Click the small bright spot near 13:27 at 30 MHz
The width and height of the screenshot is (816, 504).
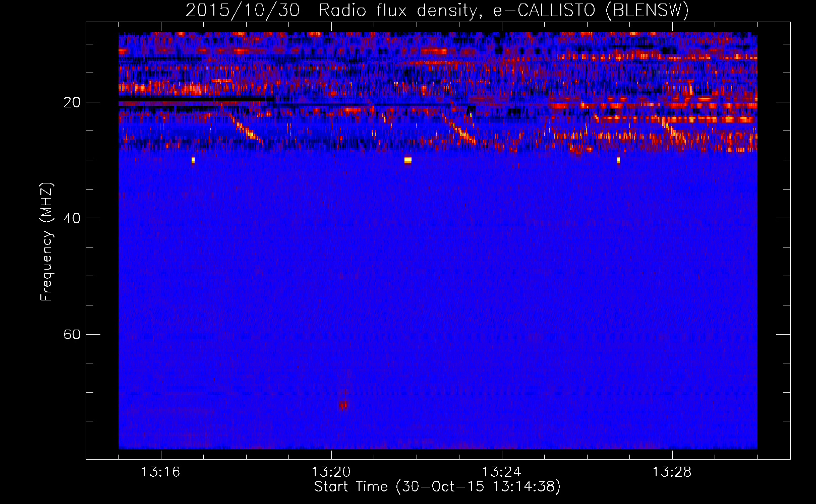[618, 160]
